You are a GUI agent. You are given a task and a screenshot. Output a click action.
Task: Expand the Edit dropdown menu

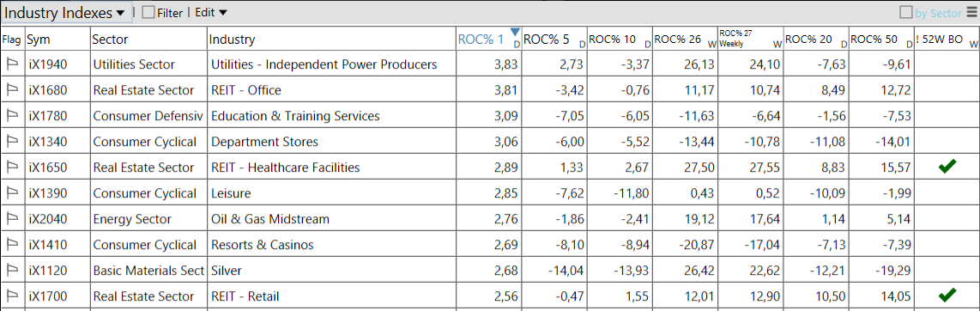pos(211,13)
